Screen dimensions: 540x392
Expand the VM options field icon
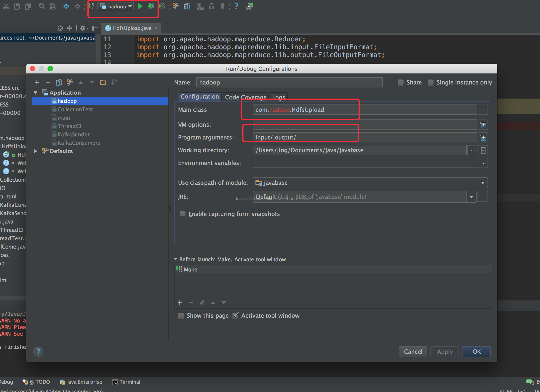pyautogui.click(x=483, y=125)
